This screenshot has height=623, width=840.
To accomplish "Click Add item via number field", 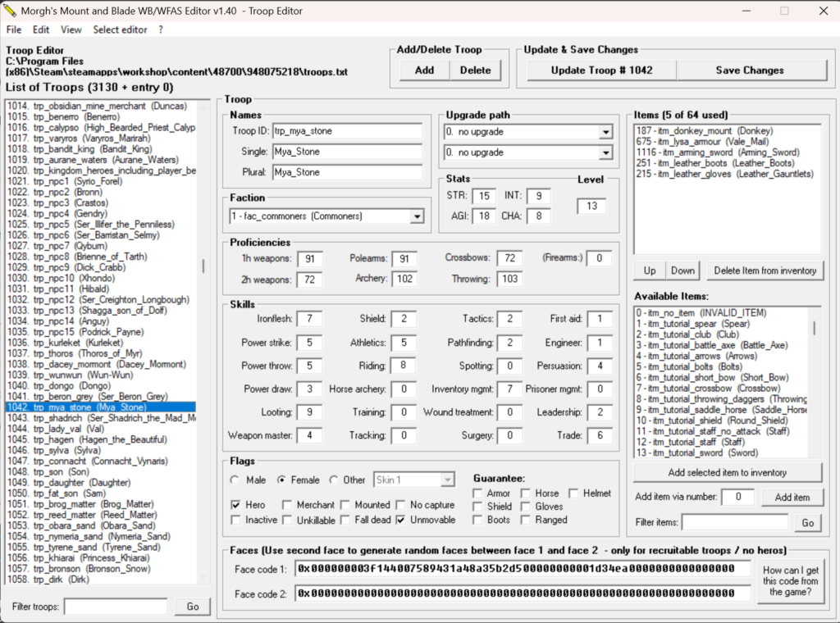I will pos(737,498).
